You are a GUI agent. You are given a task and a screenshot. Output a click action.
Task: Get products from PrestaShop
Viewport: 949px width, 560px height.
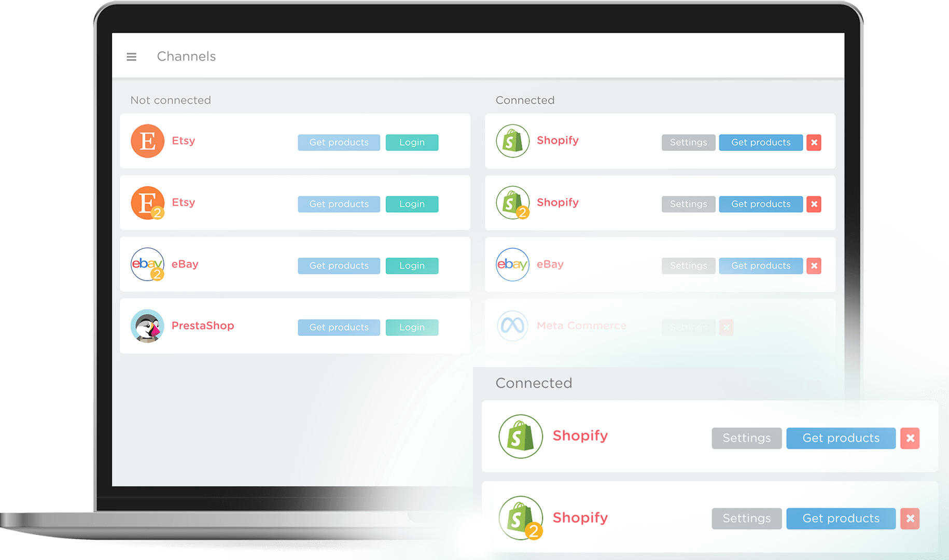tap(339, 327)
